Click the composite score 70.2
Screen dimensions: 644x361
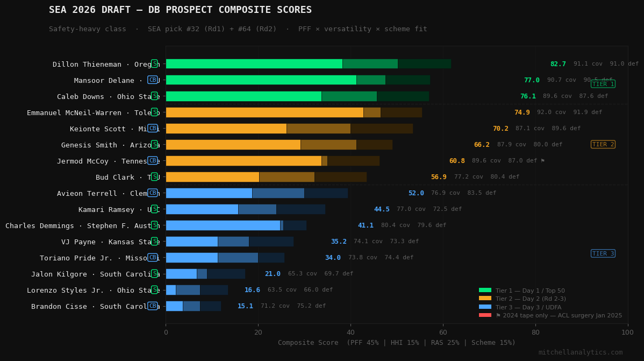click(x=500, y=128)
